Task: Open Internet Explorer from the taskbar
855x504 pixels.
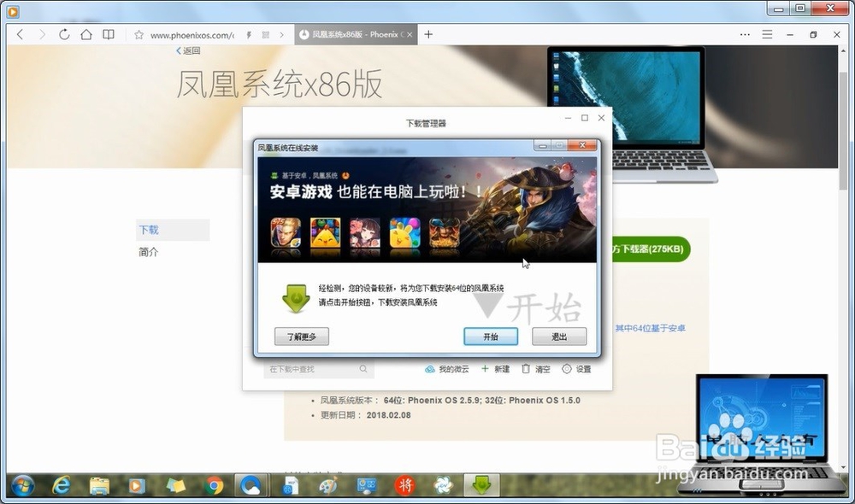Action: point(61,485)
